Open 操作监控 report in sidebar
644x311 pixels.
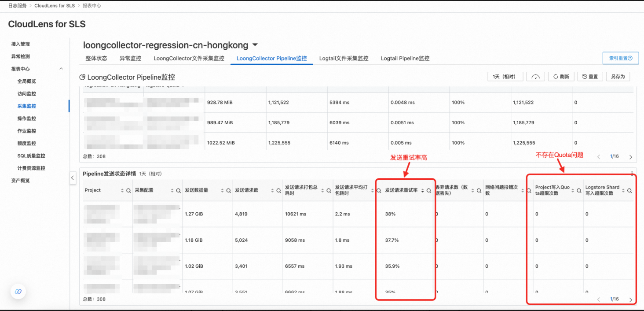[27, 118]
